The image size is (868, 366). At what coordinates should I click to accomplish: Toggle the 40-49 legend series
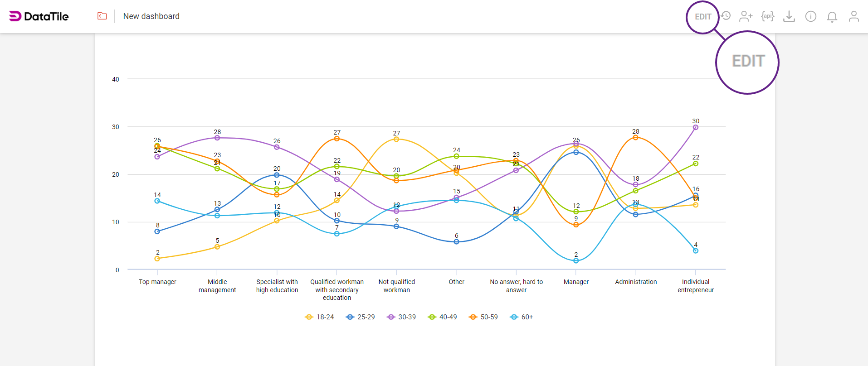[x=443, y=317]
